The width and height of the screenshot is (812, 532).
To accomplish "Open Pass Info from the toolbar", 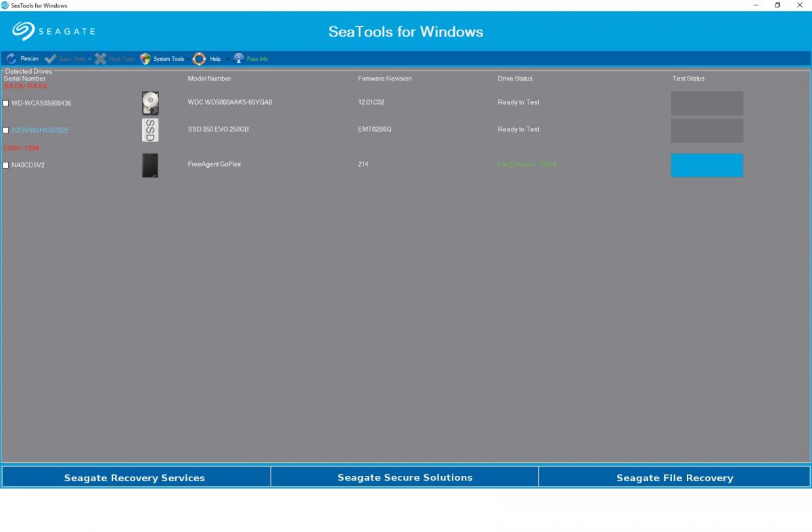I will coord(250,59).
